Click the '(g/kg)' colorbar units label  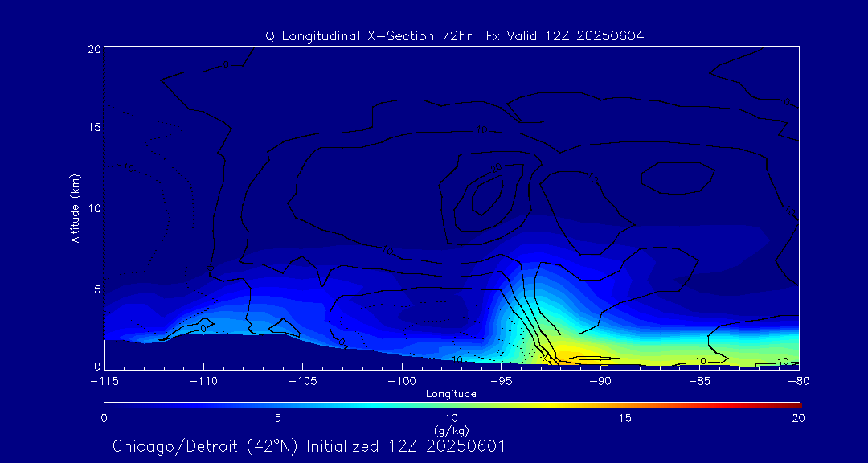451,430
